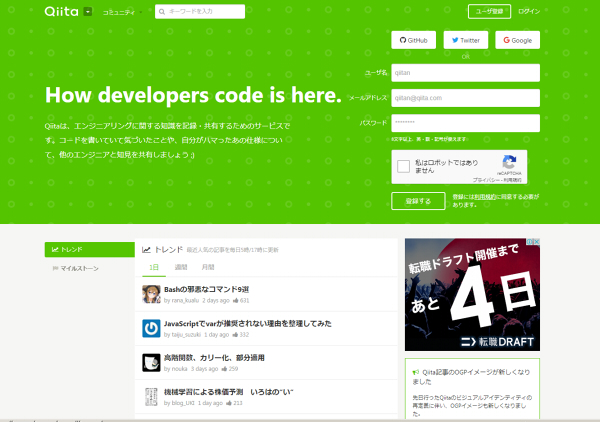The width and height of the screenshot is (600, 422).
Task: Open the ログイン link
Action: pyautogui.click(x=529, y=11)
